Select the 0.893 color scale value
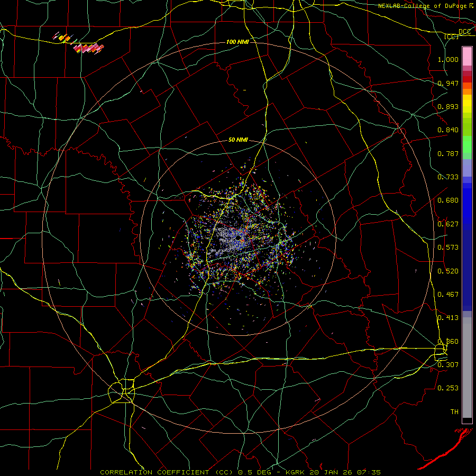Image resolution: width=476 pixels, height=476 pixels. coord(448,106)
